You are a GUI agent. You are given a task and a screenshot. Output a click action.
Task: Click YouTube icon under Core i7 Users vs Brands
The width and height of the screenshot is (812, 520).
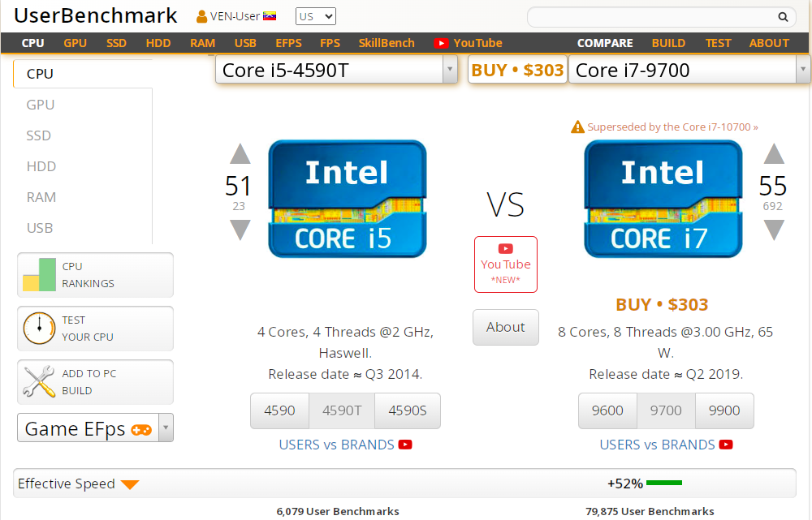point(726,445)
